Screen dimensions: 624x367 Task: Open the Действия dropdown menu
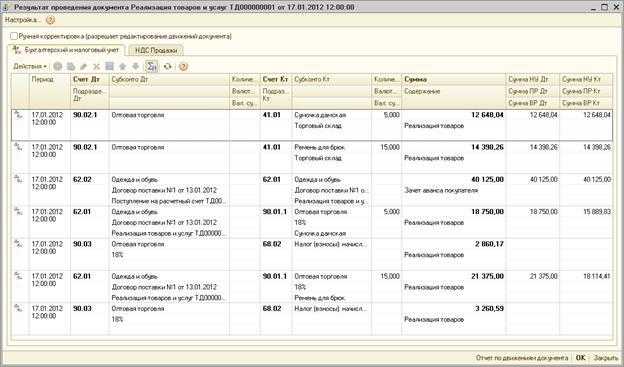(x=29, y=66)
